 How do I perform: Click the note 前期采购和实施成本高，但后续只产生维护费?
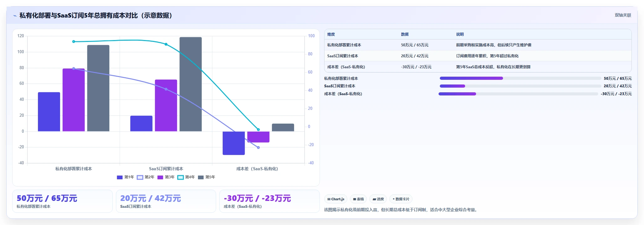[x=494, y=45]
